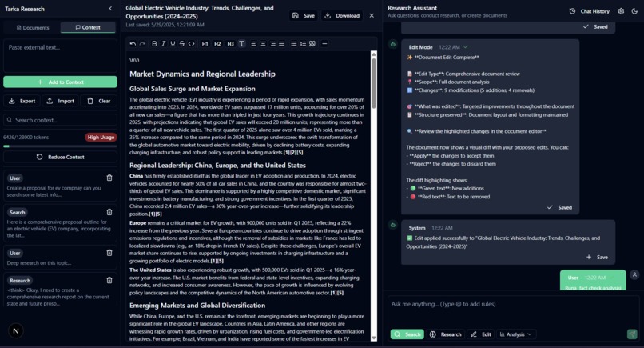The image size is (644, 348).
Task: Select Edit mode in the assistant
Action: click(x=481, y=334)
